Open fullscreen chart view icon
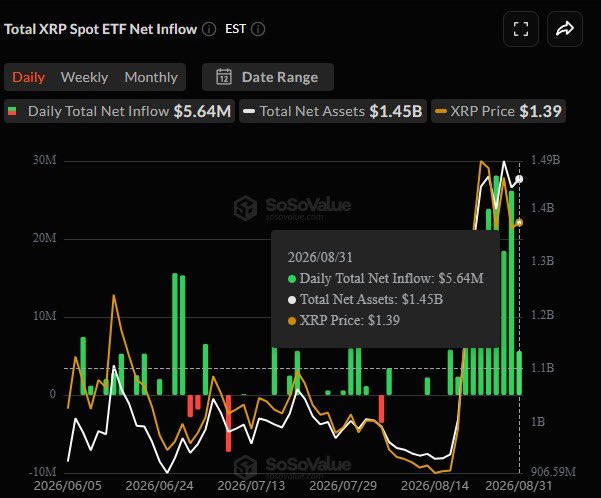The height and width of the screenshot is (498, 601). point(521,29)
